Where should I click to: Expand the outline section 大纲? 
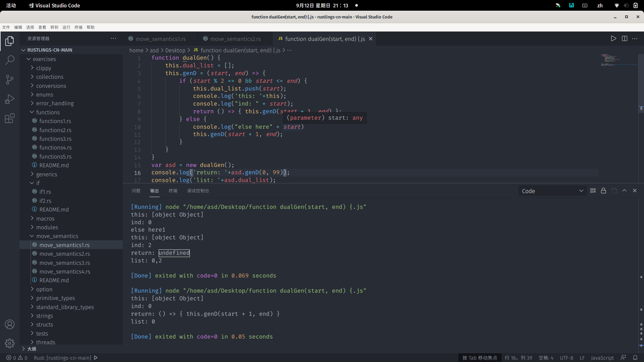coord(71,349)
